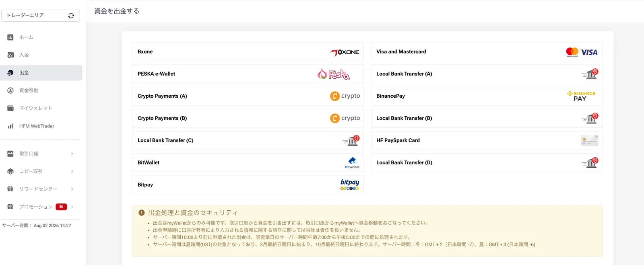The width and height of the screenshot is (644, 265).
Task: Click the Bxone logo
Action: [x=345, y=52]
